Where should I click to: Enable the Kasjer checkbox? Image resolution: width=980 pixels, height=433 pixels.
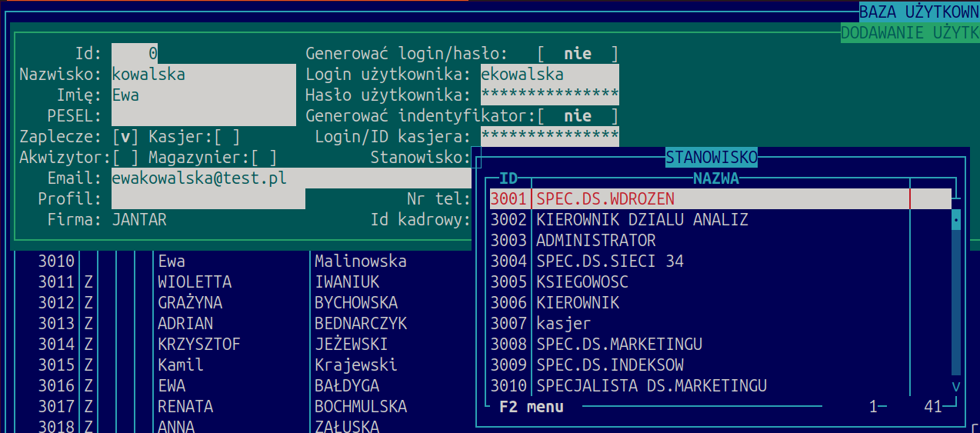(x=227, y=137)
